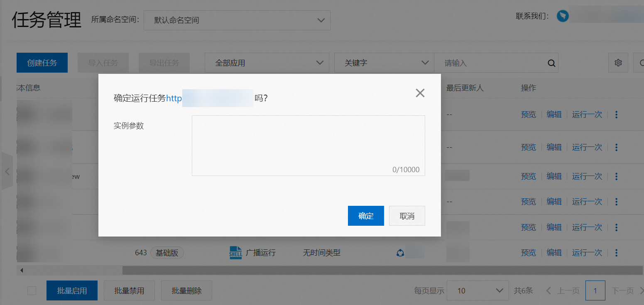Click the 导出任务 button
The width and height of the screenshot is (644, 305).
point(164,63)
